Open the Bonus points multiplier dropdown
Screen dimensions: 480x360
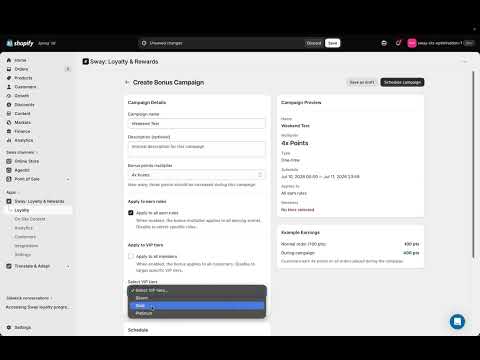click(196, 175)
